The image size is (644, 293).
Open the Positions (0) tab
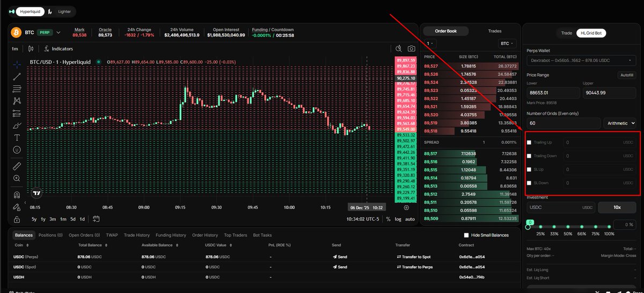(50, 235)
